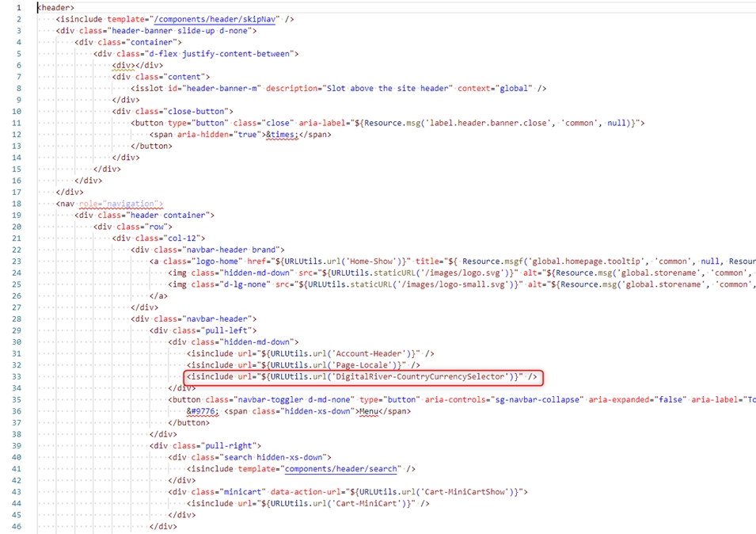
Task: Click the highlighted DigitalRiver-CountryCurrencySelector isinclude line
Action: 362,376
